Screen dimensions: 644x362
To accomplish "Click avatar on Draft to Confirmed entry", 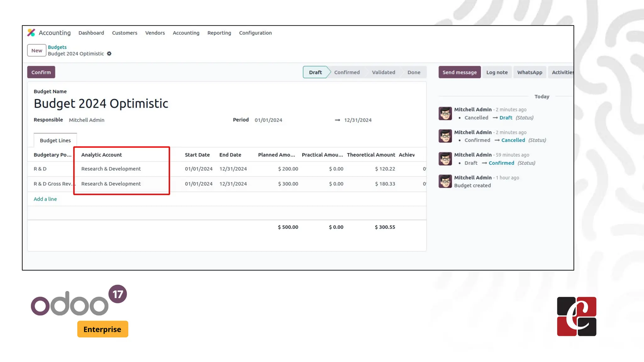I will click(445, 159).
